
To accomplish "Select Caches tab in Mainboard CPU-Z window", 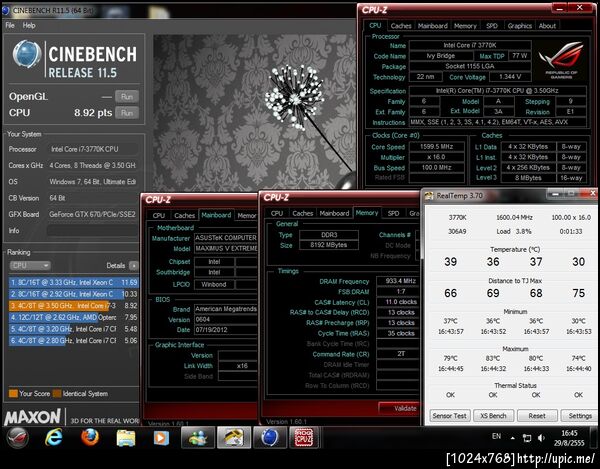I will click(184, 215).
